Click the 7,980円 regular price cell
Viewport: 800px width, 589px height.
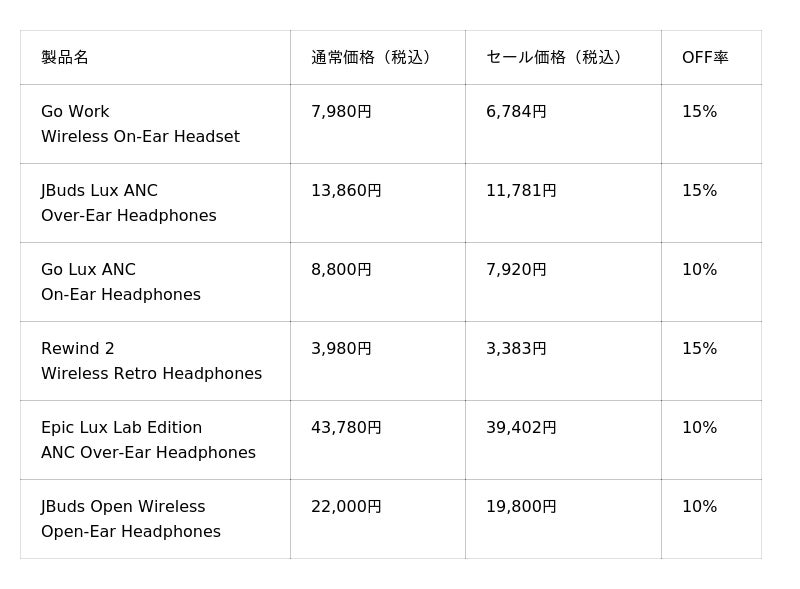(341, 112)
